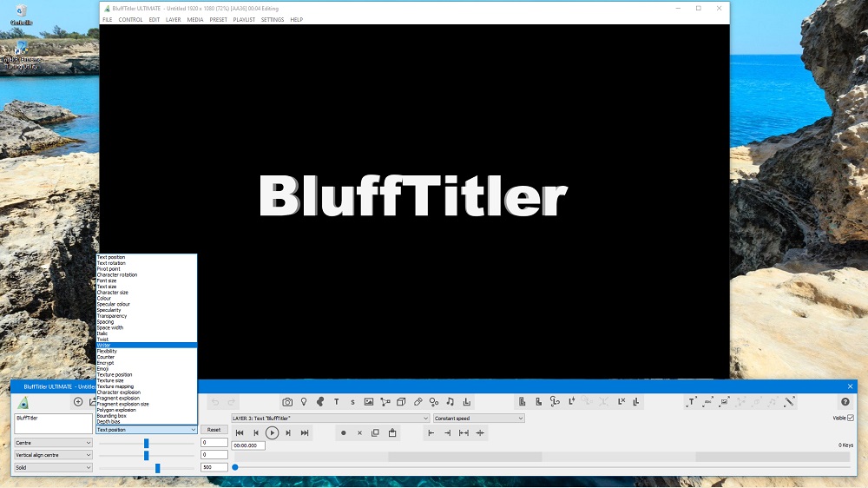Screen dimensions: 868x488
Task: Click the eraser-shaped layer icon in toolbar
Action: 418,402
